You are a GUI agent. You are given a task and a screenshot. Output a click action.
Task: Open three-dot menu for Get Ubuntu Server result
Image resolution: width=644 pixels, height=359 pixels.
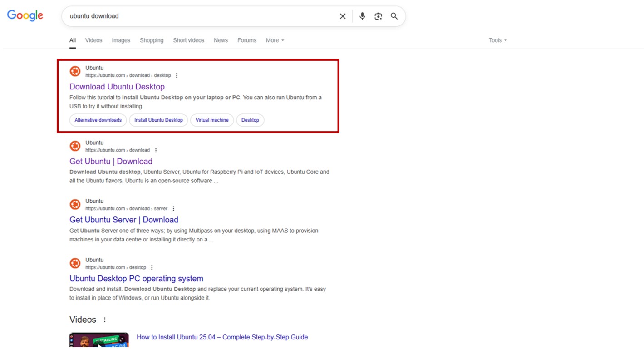[x=173, y=209]
